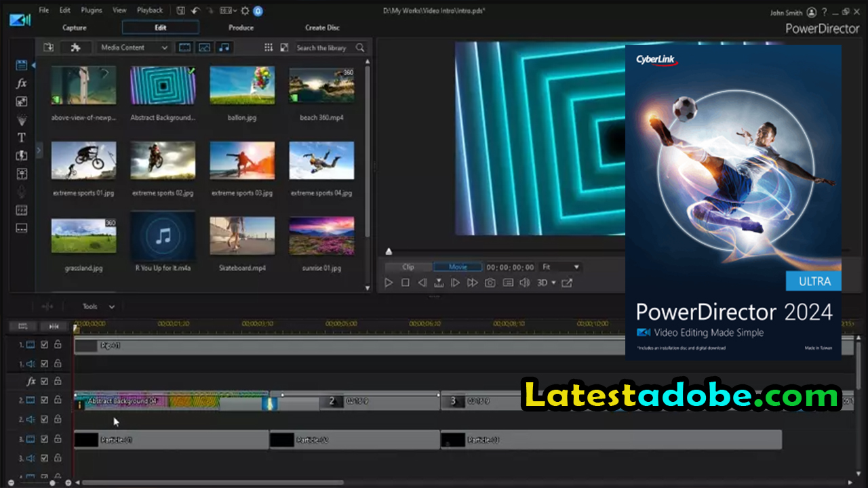Collapse the media library panel chevron
Image resolution: width=868 pixels, height=488 pixels.
coord(39,150)
